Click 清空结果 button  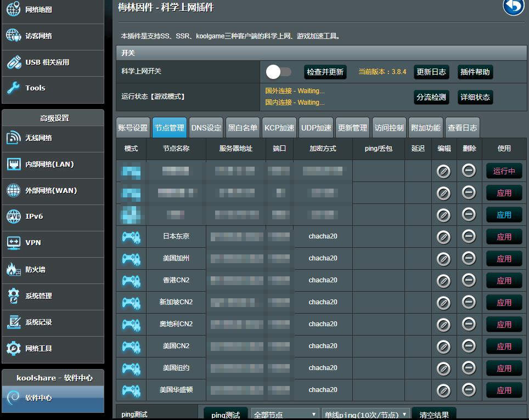(434, 415)
